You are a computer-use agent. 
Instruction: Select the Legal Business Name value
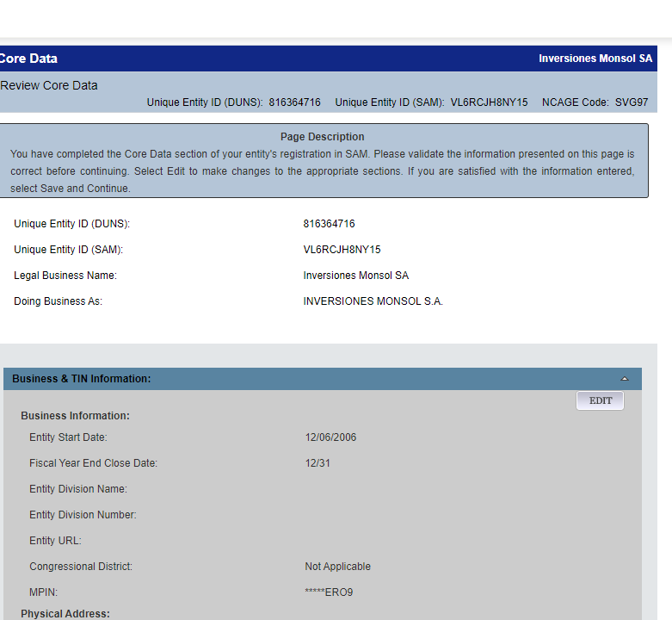click(x=356, y=276)
